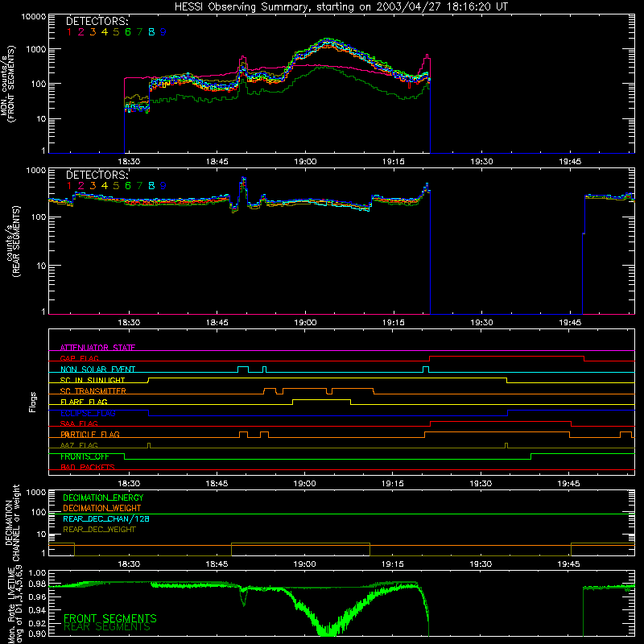
Task: Select the DETECTORS: label in the front segments plot
Action: (97, 21)
